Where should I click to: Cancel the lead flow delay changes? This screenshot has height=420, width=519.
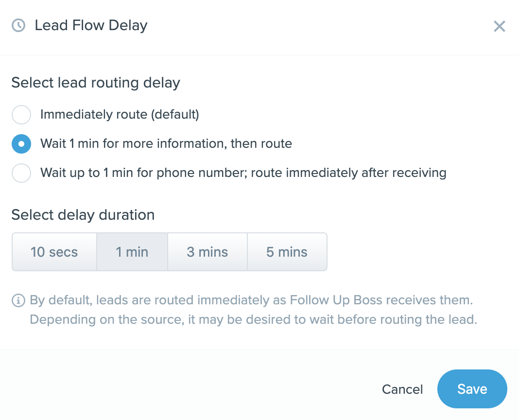point(402,389)
